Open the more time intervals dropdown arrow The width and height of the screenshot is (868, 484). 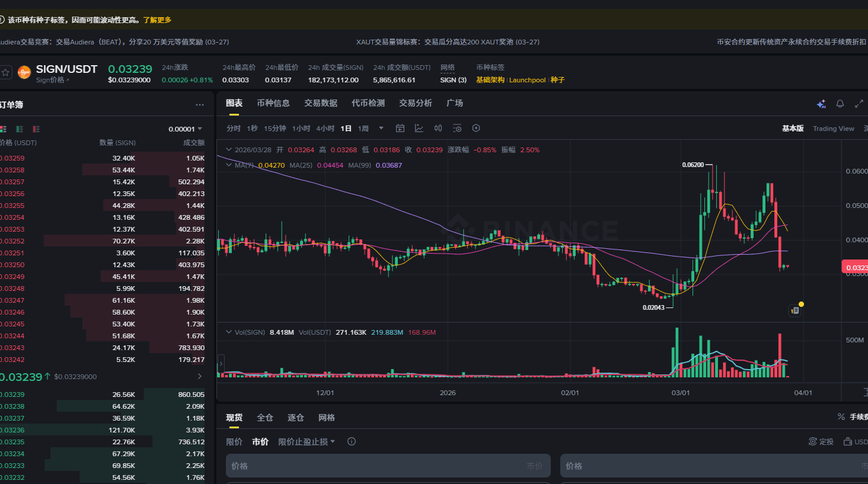click(x=381, y=128)
